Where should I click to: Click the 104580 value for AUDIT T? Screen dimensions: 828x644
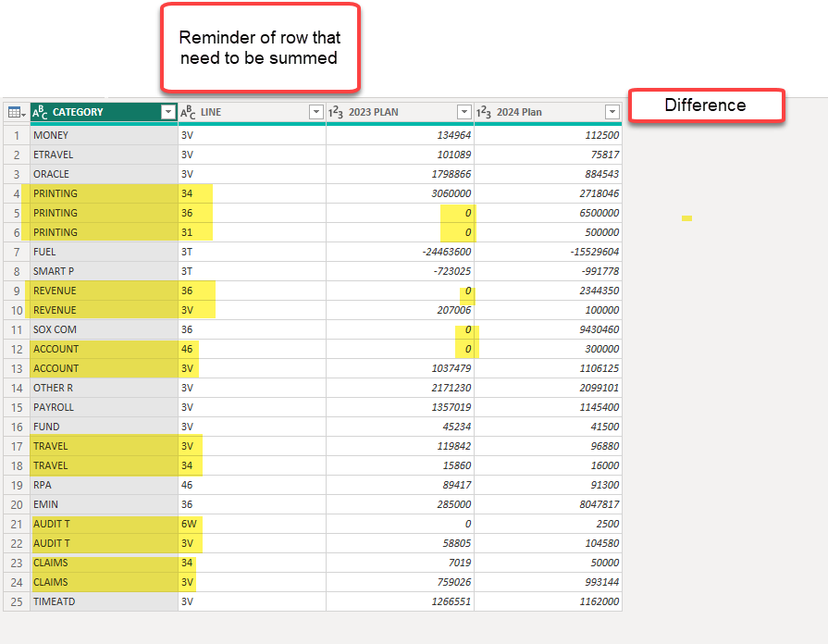[x=548, y=544]
